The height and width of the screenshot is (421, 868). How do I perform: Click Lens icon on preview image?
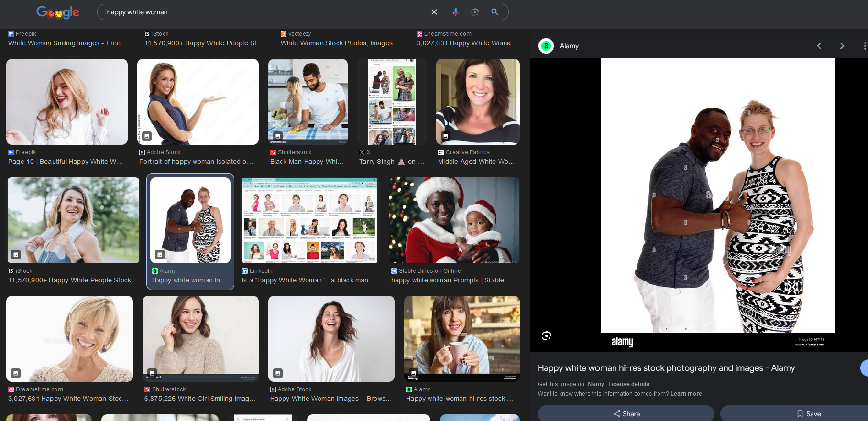(547, 335)
